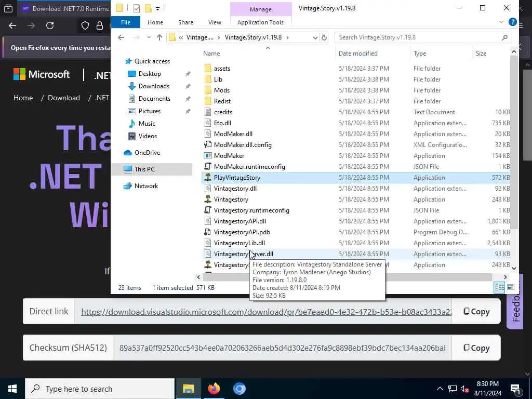Click New Folder quick access toolbar icon
Viewport: 532px width, 399px height.
click(148, 8)
